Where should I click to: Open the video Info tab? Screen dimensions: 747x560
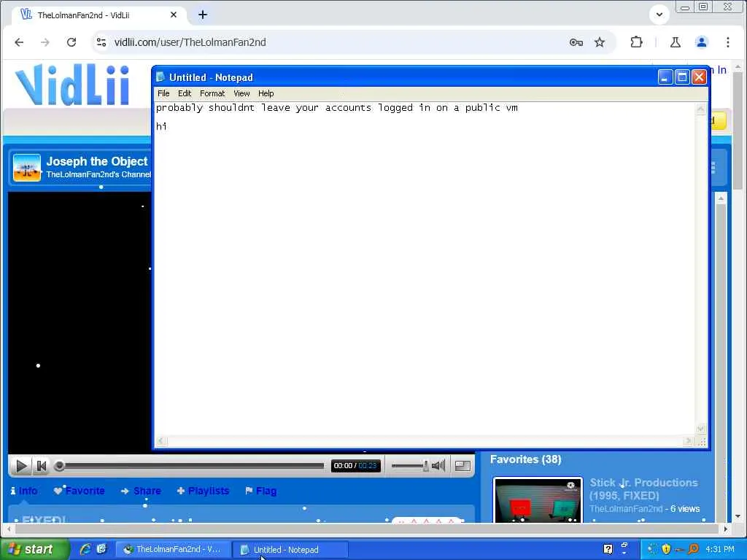[x=24, y=491]
